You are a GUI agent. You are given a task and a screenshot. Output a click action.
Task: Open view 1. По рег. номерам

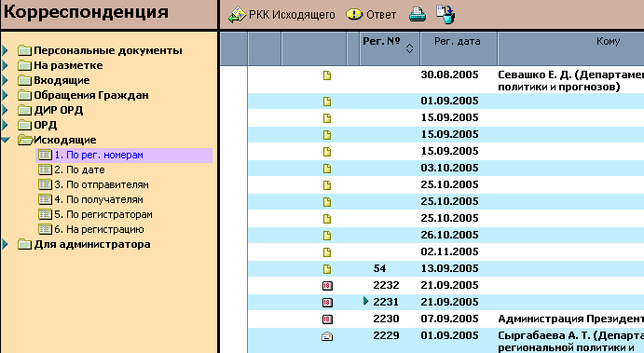coord(99,156)
